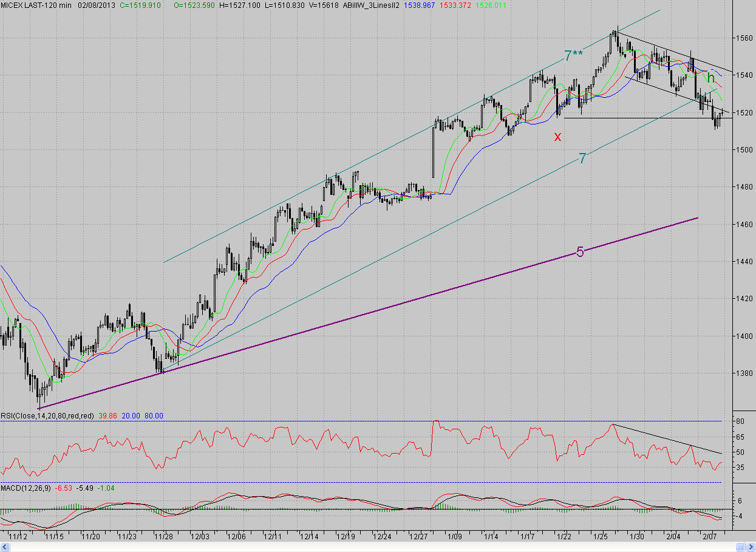
Task: Click the date text '02/08/2013'
Action: point(97,5)
